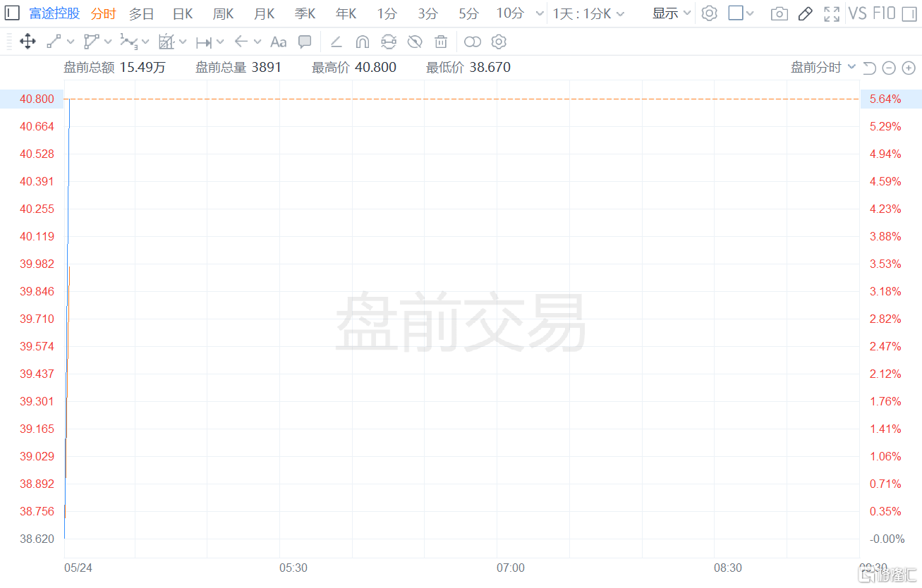This screenshot has height=588, width=922.
Task: Enter fullscreen chart mode
Action: pos(832,13)
